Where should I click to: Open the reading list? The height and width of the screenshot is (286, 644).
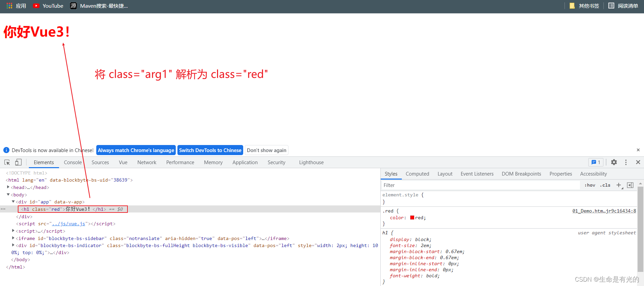[x=623, y=6]
